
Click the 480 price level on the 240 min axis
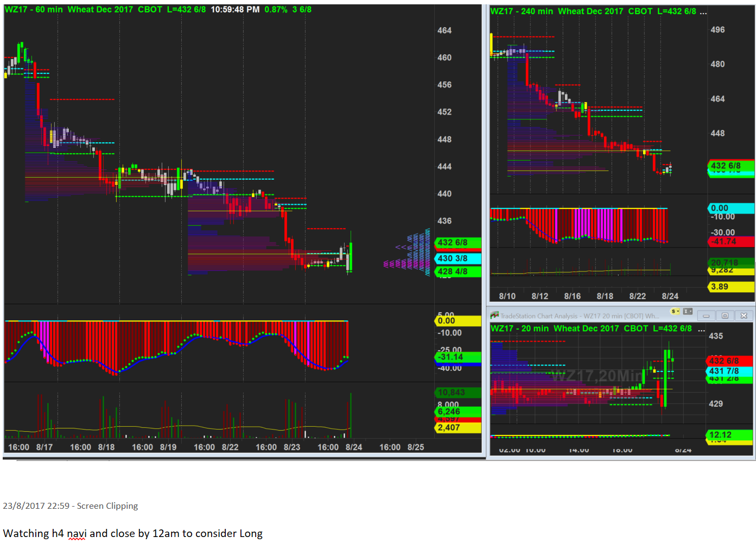click(x=717, y=64)
